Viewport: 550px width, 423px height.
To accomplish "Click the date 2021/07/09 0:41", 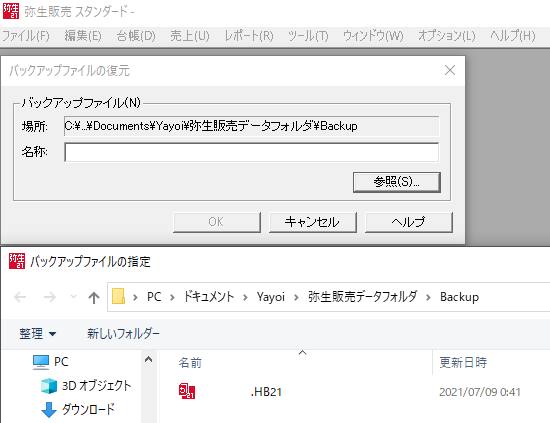I will (x=480, y=392).
